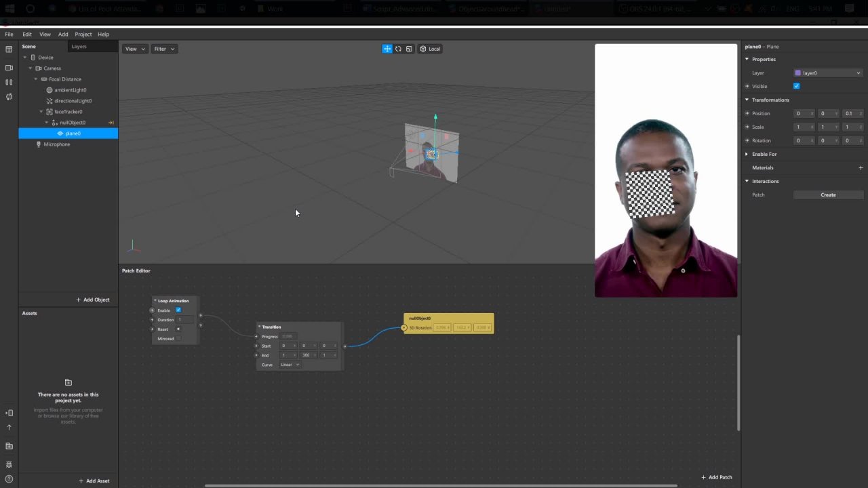Select the Rotate tool in the viewport toolbar
Image resolution: width=868 pixels, height=488 pixels.
point(398,48)
